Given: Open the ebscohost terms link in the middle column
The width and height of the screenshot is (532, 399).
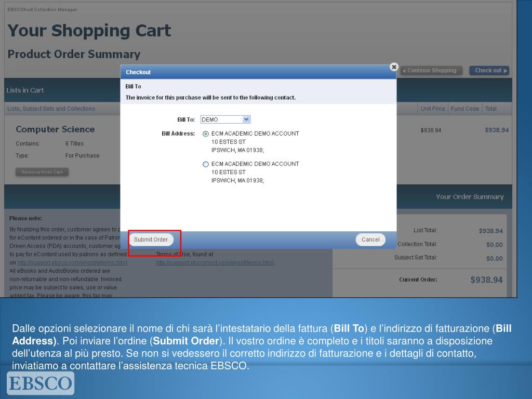Looking at the screenshot, I should (x=215, y=262).
